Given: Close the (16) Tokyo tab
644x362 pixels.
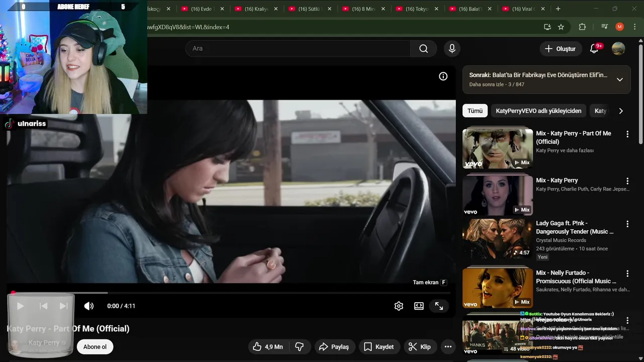Looking at the screenshot, I should click(x=436, y=9).
